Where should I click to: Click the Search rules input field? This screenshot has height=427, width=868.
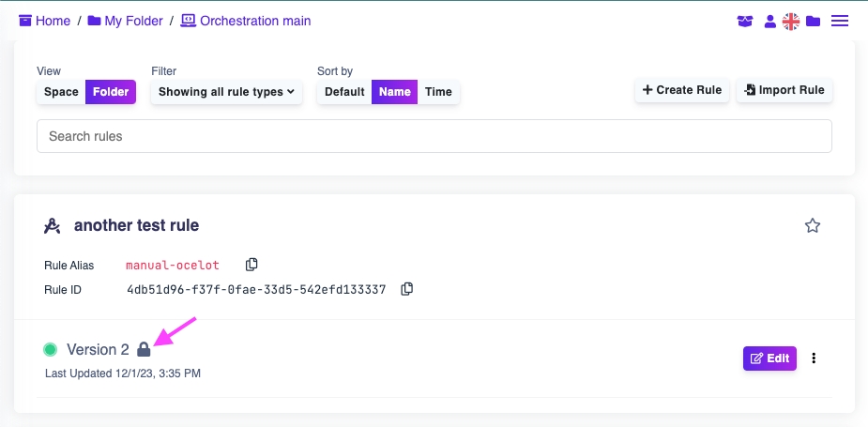pyautogui.click(x=434, y=136)
